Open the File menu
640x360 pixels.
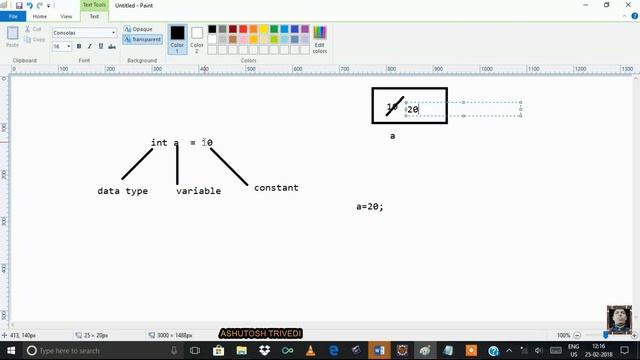click(13, 16)
